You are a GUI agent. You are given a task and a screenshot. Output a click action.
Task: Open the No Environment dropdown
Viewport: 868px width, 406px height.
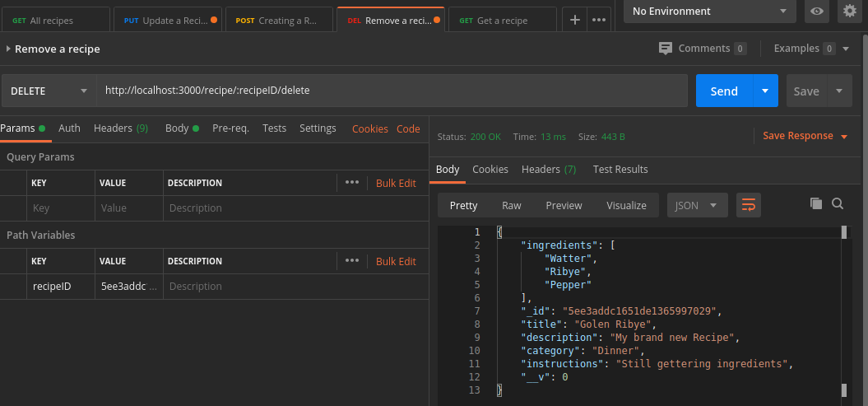[710, 11]
